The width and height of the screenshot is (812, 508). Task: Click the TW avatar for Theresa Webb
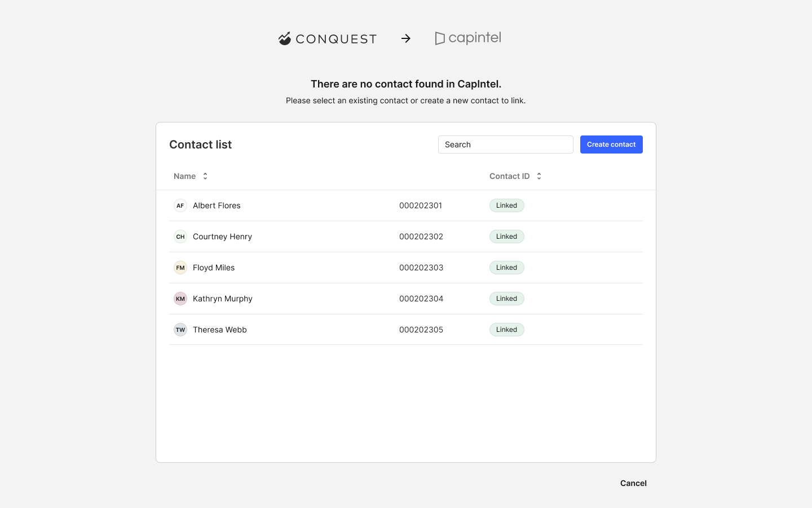coord(180,330)
